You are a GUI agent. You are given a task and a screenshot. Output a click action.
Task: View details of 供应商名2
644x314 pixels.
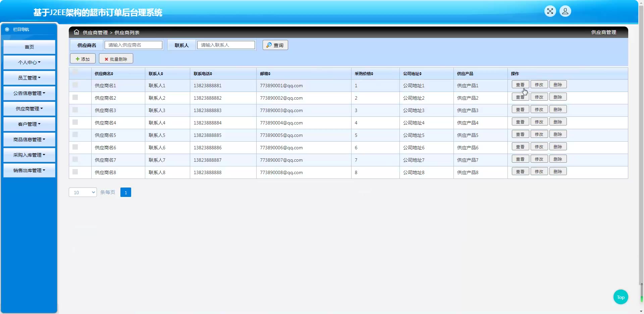tap(520, 97)
